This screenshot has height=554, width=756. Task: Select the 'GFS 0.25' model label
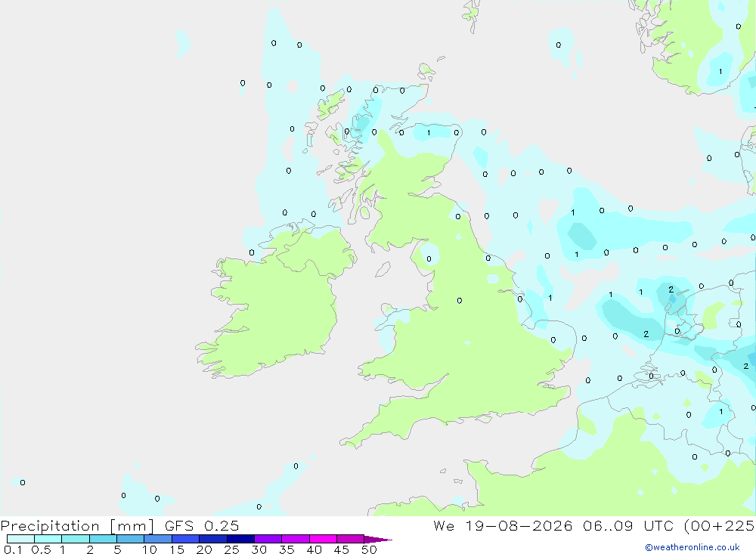202,526
